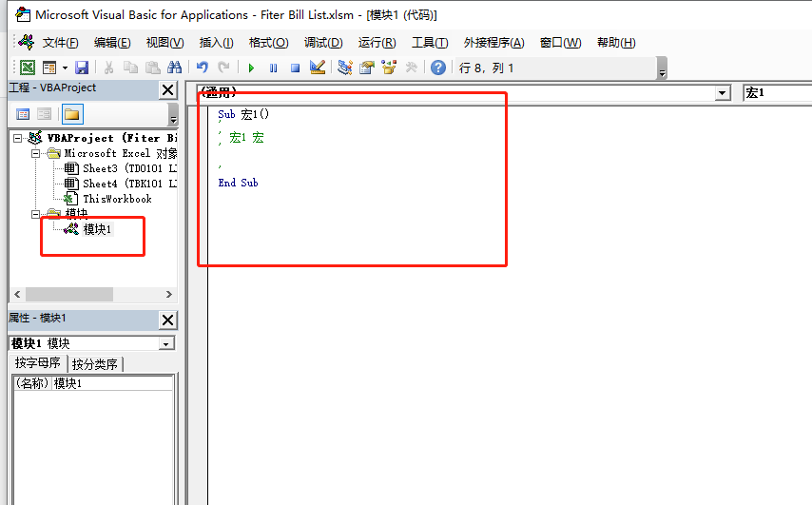The height and width of the screenshot is (505, 812).
Task: Open the 编辑(E) menu
Action: [112, 43]
